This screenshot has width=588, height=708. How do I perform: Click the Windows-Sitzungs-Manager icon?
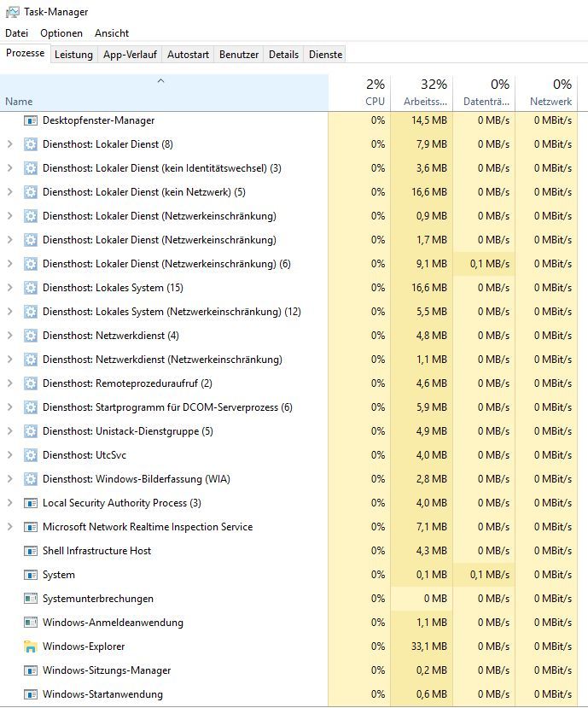30,671
